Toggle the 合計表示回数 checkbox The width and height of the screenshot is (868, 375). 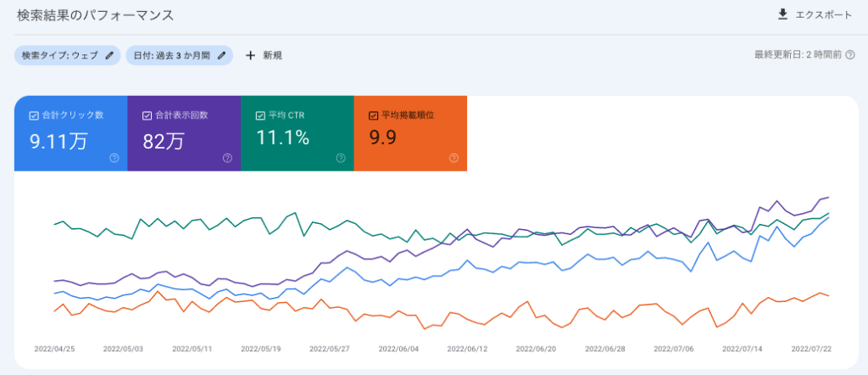pos(147,115)
